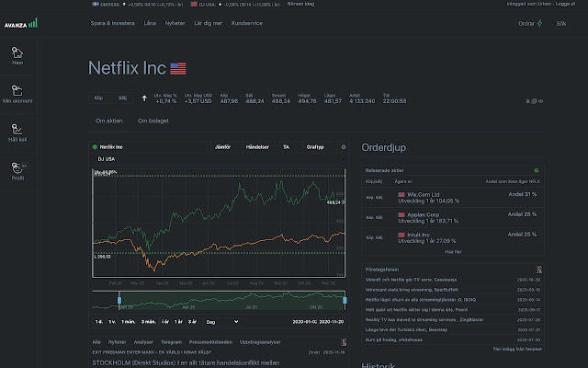588x368 pixels.
Task: Open the Dag resolution dropdown
Action: (222, 322)
